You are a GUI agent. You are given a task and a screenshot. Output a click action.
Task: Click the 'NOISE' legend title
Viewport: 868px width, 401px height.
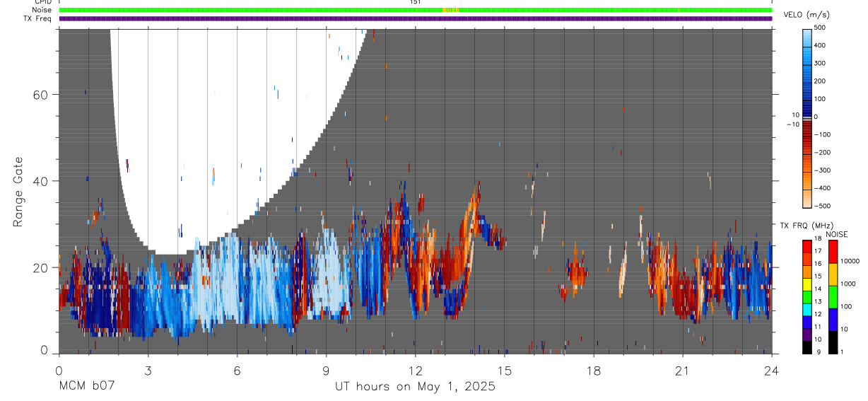tap(836, 234)
